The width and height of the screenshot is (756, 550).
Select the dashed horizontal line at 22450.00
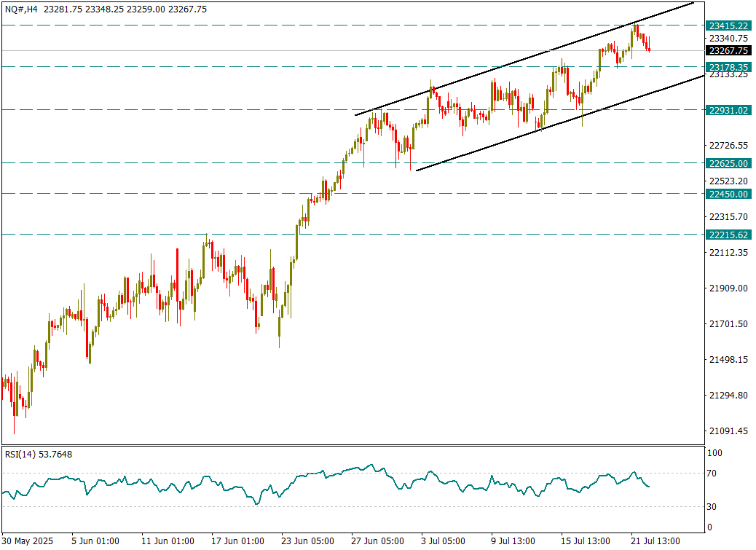(x=353, y=194)
